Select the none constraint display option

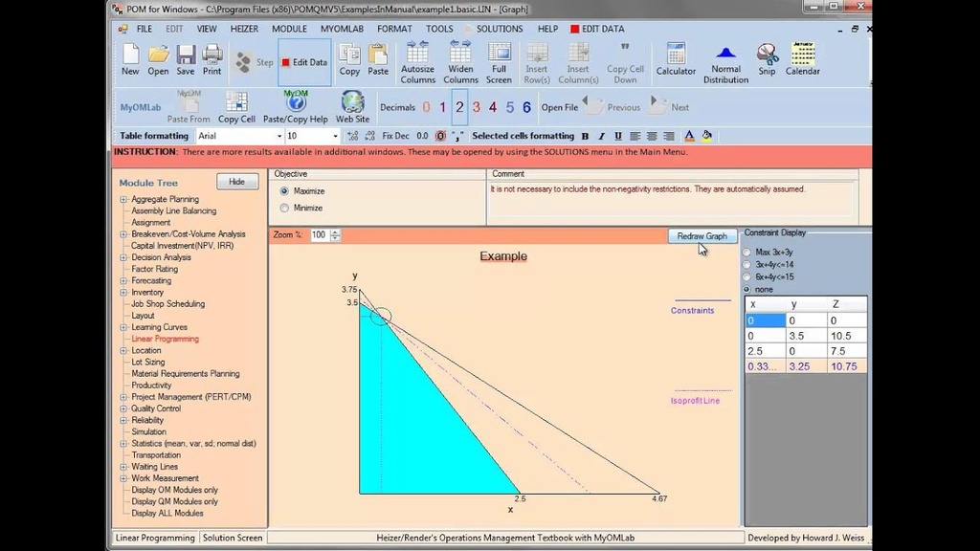(x=747, y=289)
